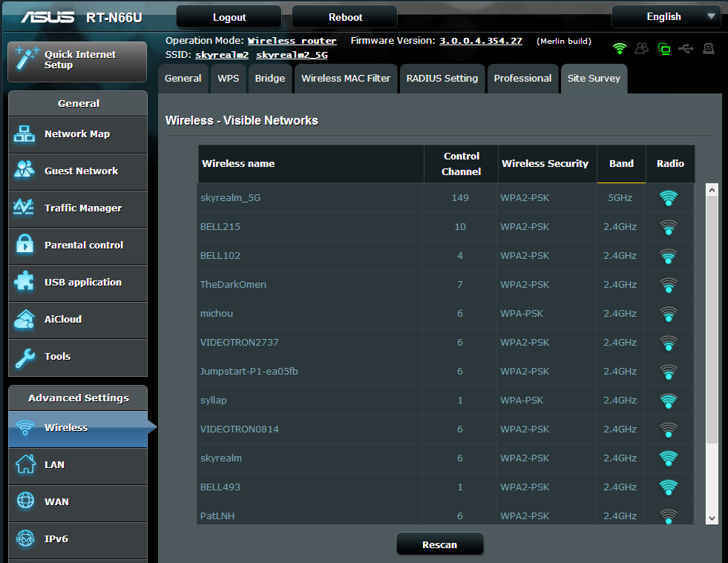This screenshot has width=728, height=563.
Task: Open the Wireless router operation mode link
Action: pyautogui.click(x=292, y=41)
